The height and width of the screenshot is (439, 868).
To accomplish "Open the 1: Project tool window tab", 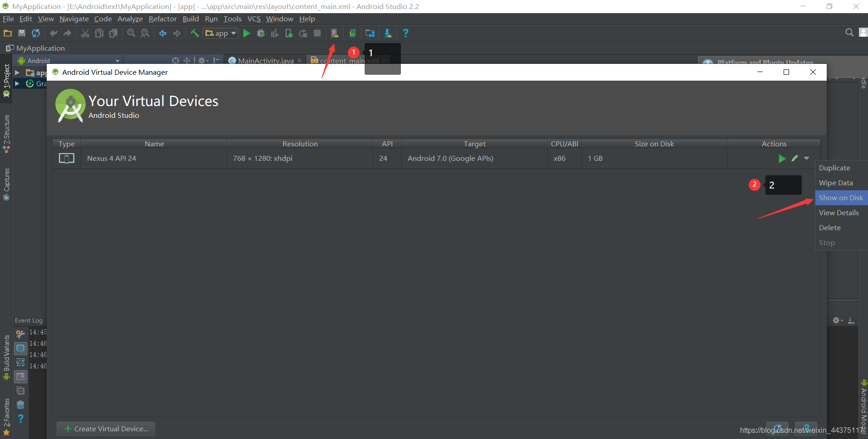I will pyautogui.click(x=6, y=80).
